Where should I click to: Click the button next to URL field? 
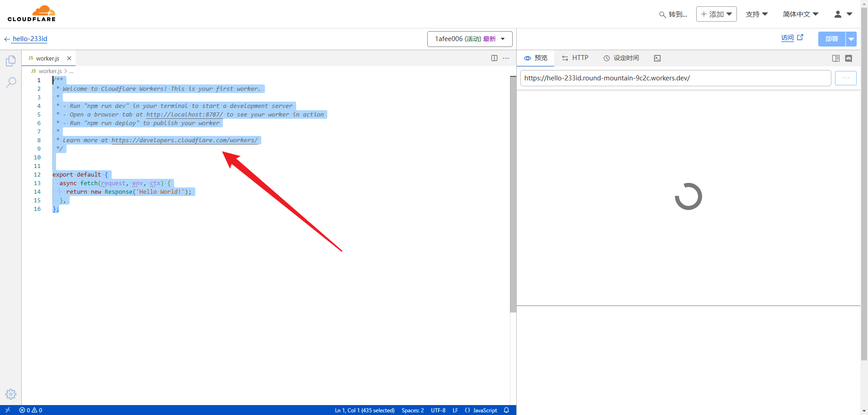coord(846,78)
